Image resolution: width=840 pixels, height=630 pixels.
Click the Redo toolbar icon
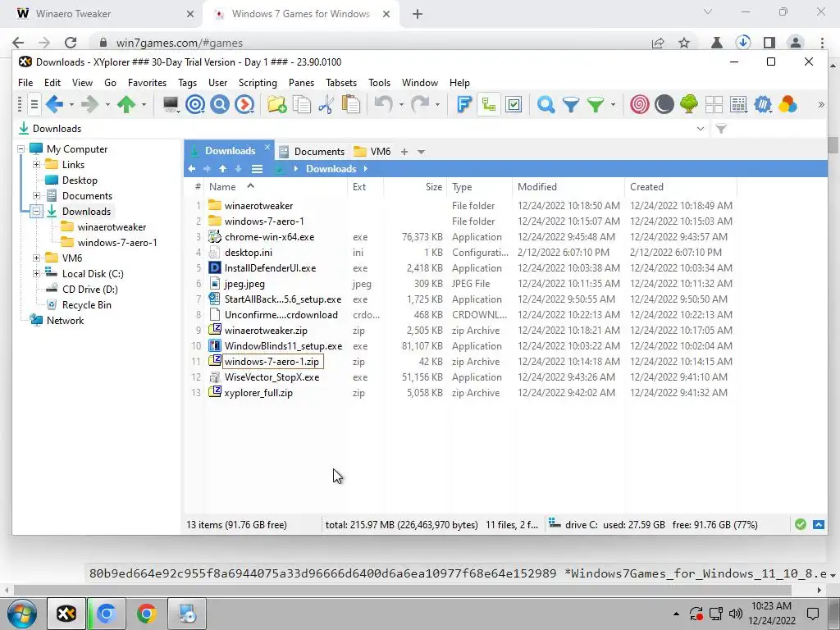pyautogui.click(x=420, y=104)
